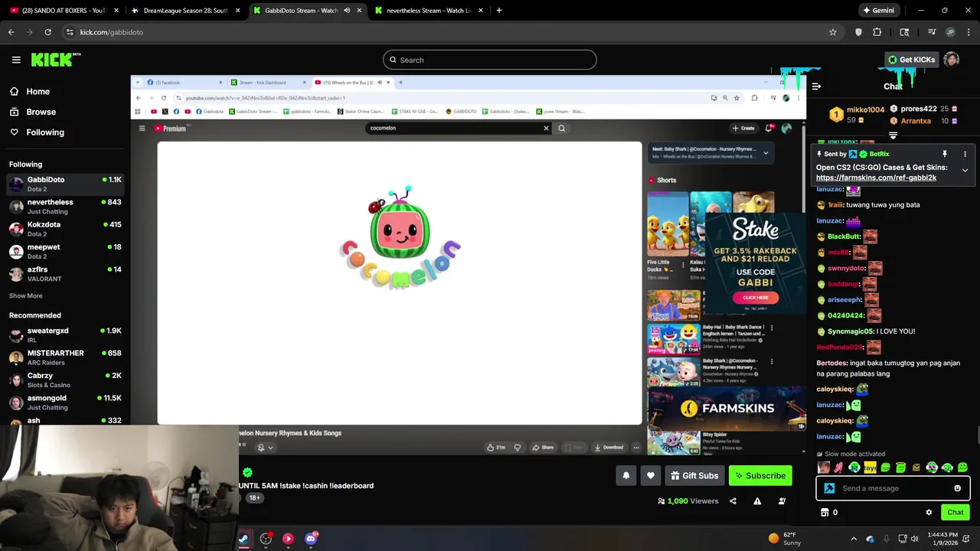Open meepwet channel in Following list
This screenshot has height=551, width=980.
tap(65, 251)
